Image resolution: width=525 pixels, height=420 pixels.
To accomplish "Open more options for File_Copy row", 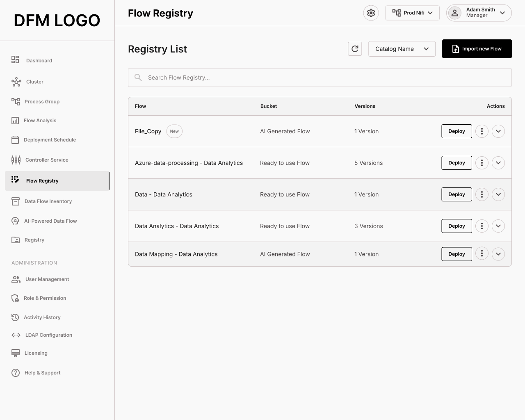I will point(482,131).
